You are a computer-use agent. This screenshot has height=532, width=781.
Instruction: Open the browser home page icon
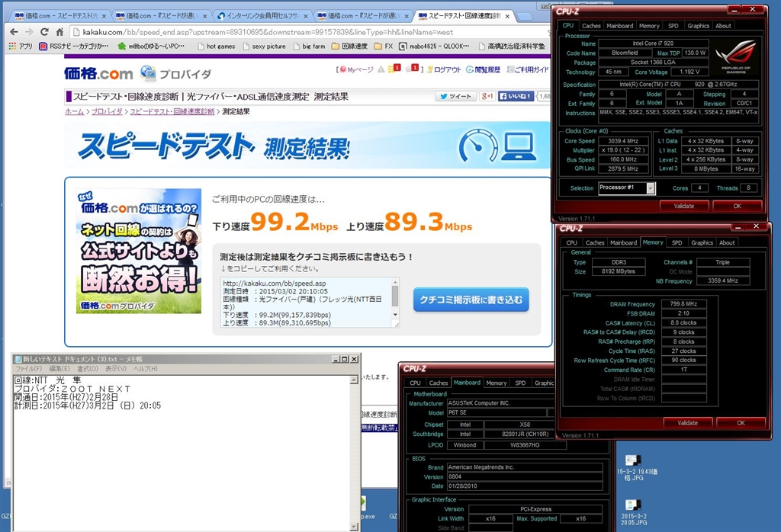point(59,32)
